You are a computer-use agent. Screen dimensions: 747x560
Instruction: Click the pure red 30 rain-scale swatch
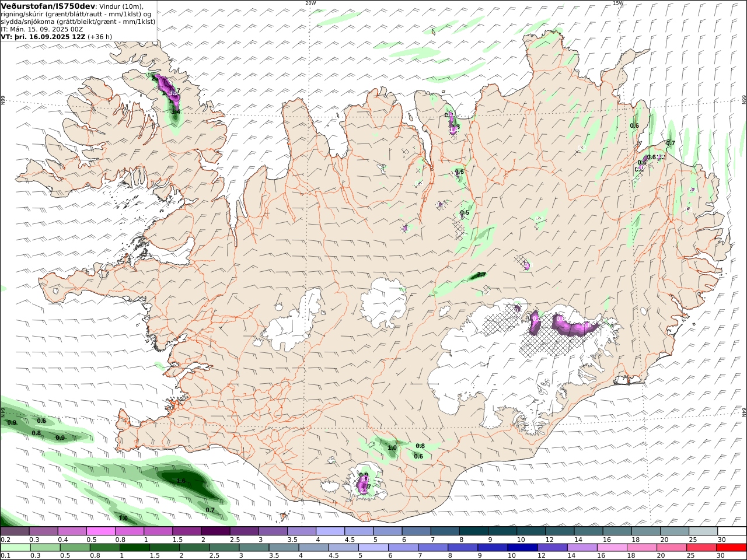731,548
